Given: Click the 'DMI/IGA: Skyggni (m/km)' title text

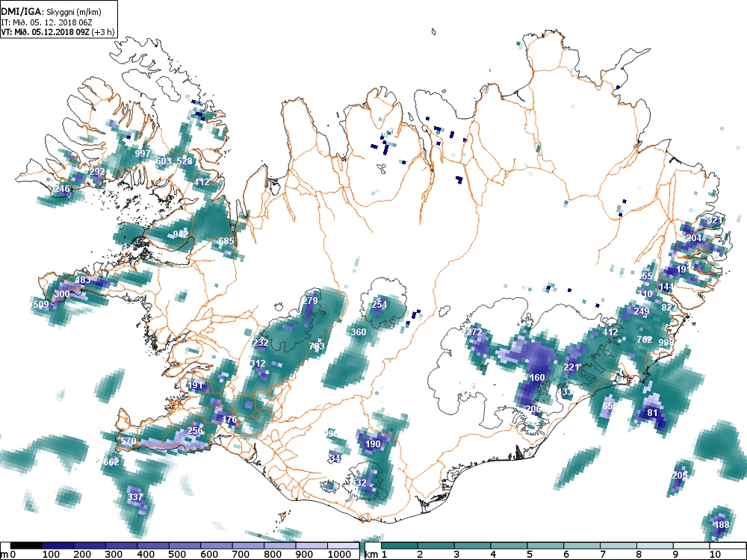Looking at the screenshot, I should (51, 13).
